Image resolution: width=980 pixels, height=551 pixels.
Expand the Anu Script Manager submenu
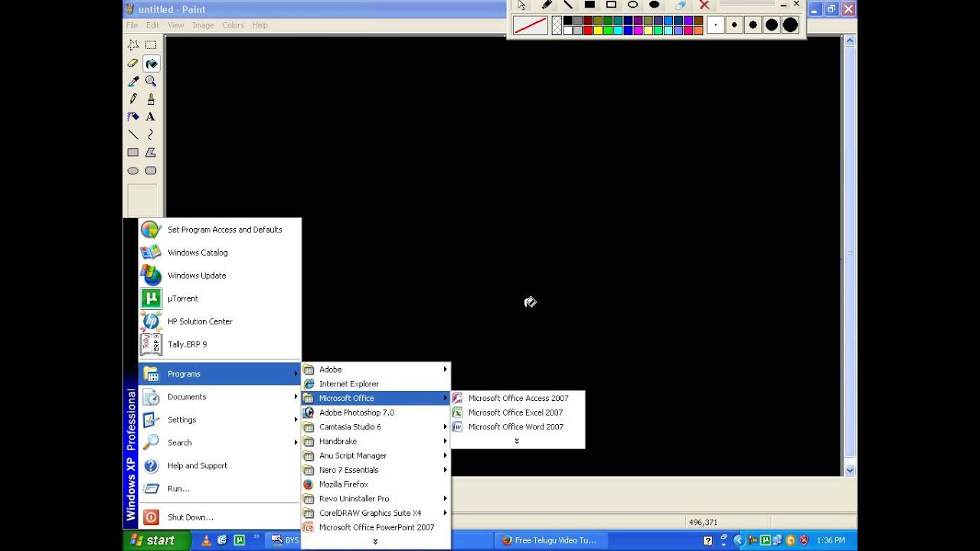click(x=375, y=456)
